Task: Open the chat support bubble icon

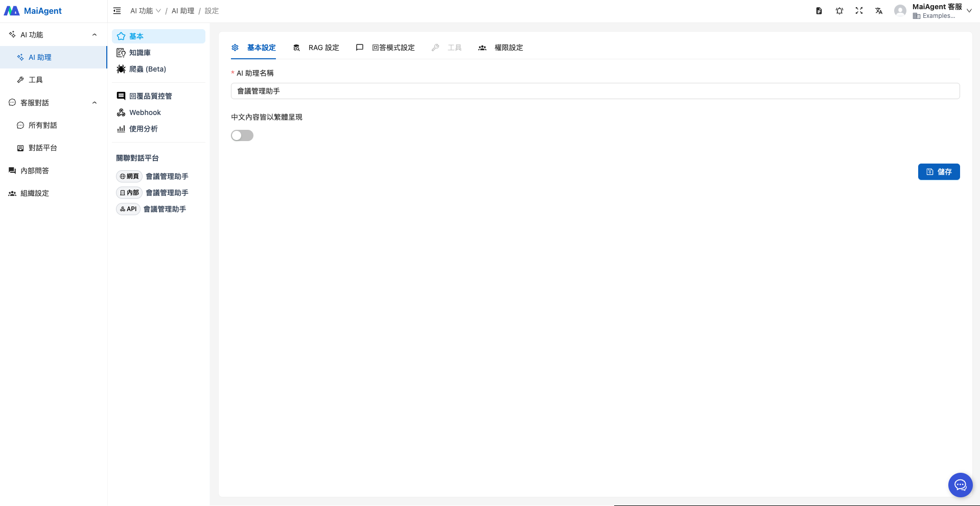Action: point(960,485)
